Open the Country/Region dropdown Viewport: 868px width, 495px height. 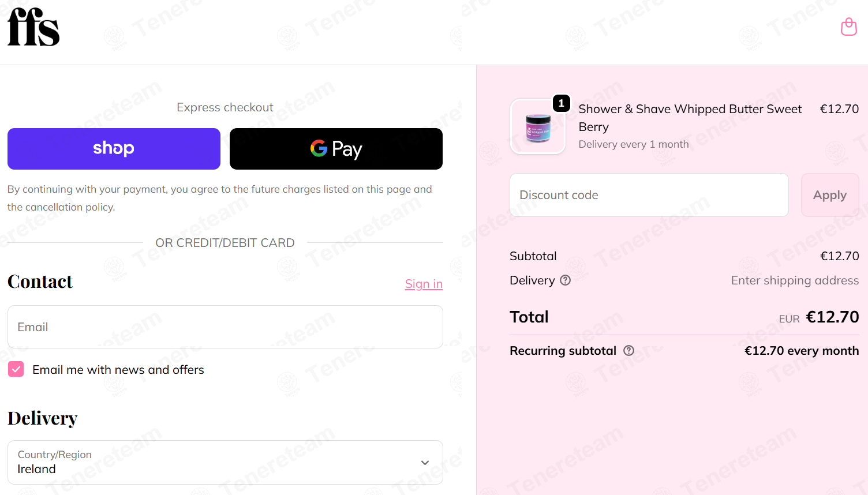(x=225, y=463)
